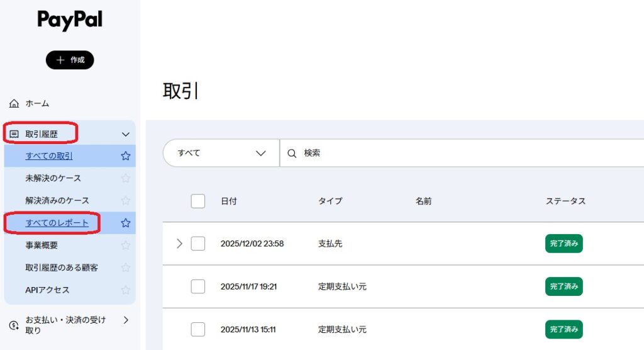Viewport: 644px width, 350px height.
Task: Select the 2025/11/17 19:21 transaction checkbox
Action: tap(198, 286)
